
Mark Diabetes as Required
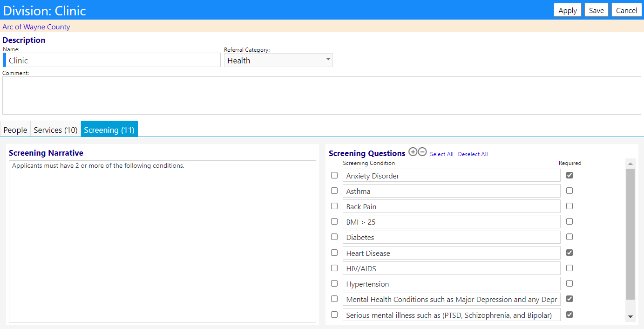[x=569, y=237]
